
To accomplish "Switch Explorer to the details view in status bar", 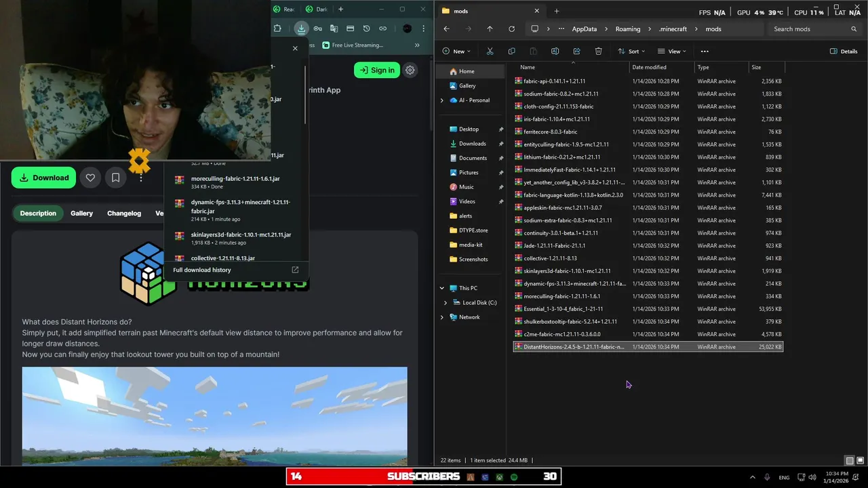I will click(x=850, y=460).
